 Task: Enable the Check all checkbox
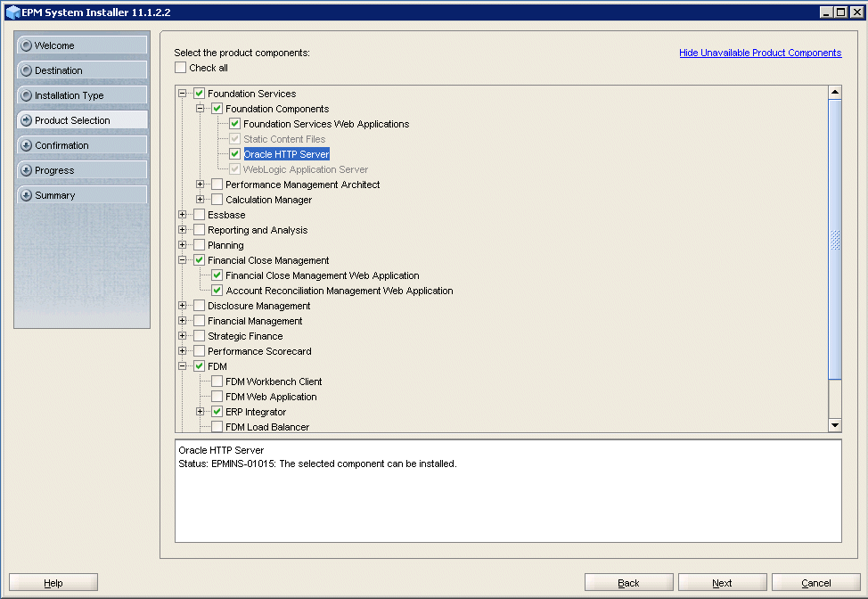[x=180, y=67]
